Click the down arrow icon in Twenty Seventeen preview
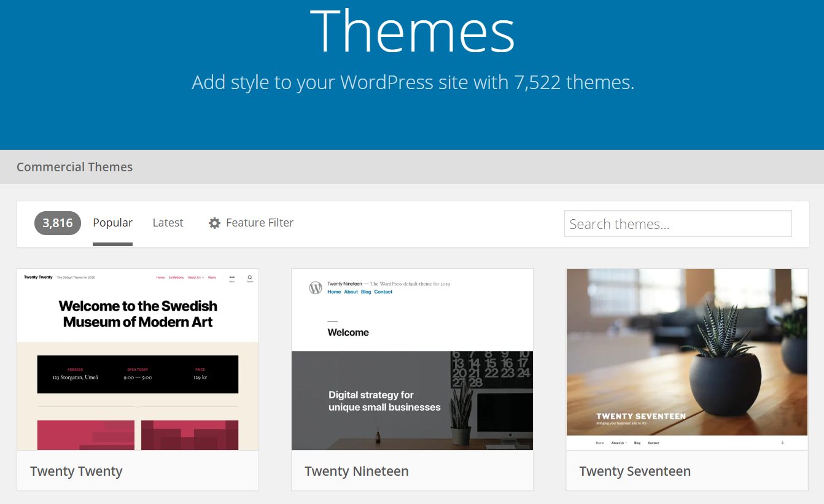The height and width of the screenshot is (504, 824). pyautogui.click(x=782, y=443)
